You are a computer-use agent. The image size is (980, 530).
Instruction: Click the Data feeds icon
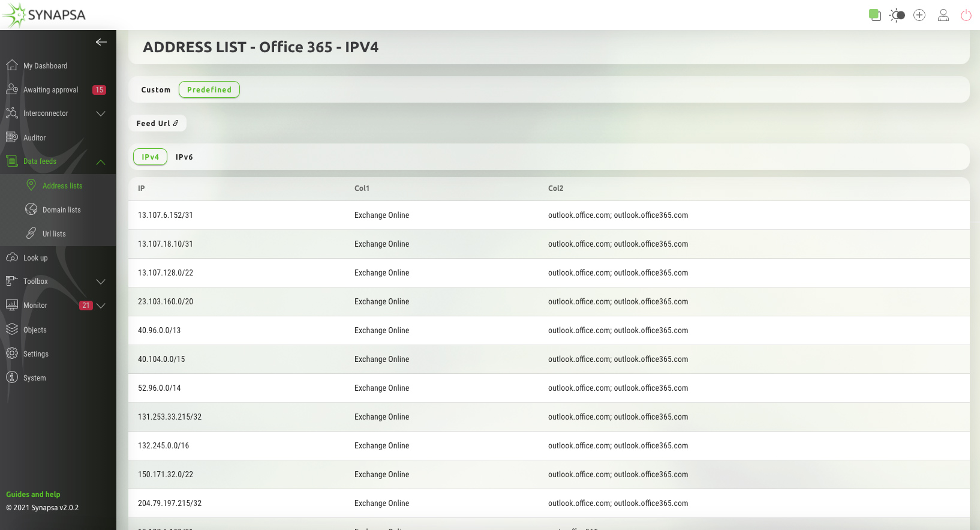(11, 161)
